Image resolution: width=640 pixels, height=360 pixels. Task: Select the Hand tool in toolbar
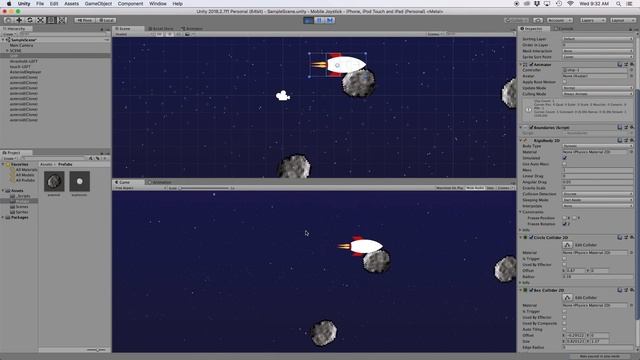point(8,20)
